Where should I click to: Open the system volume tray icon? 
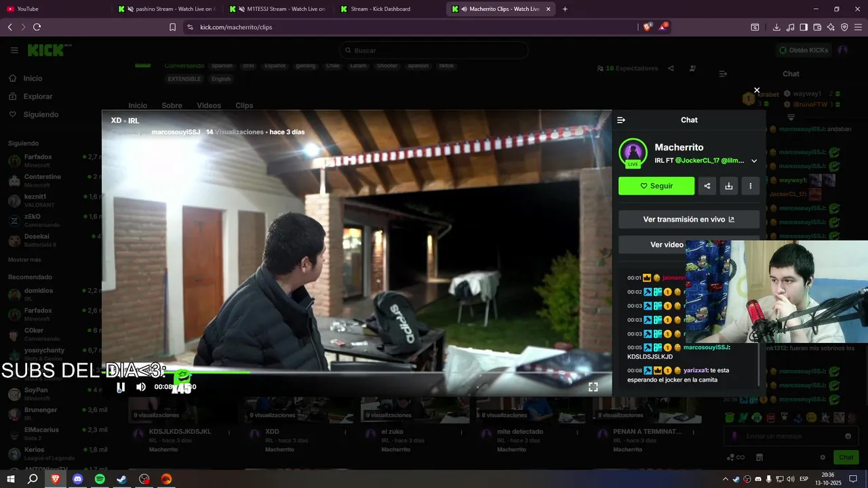coord(791,479)
